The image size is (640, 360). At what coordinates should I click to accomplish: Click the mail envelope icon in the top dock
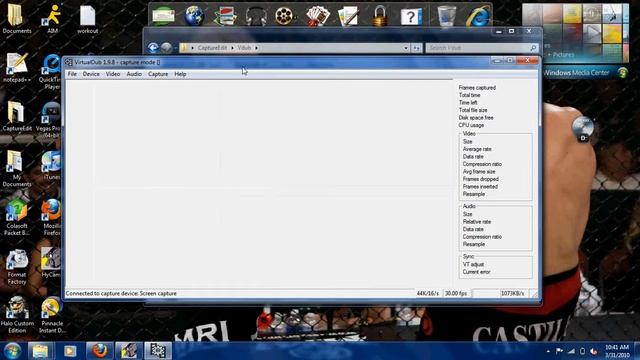[163, 16]
